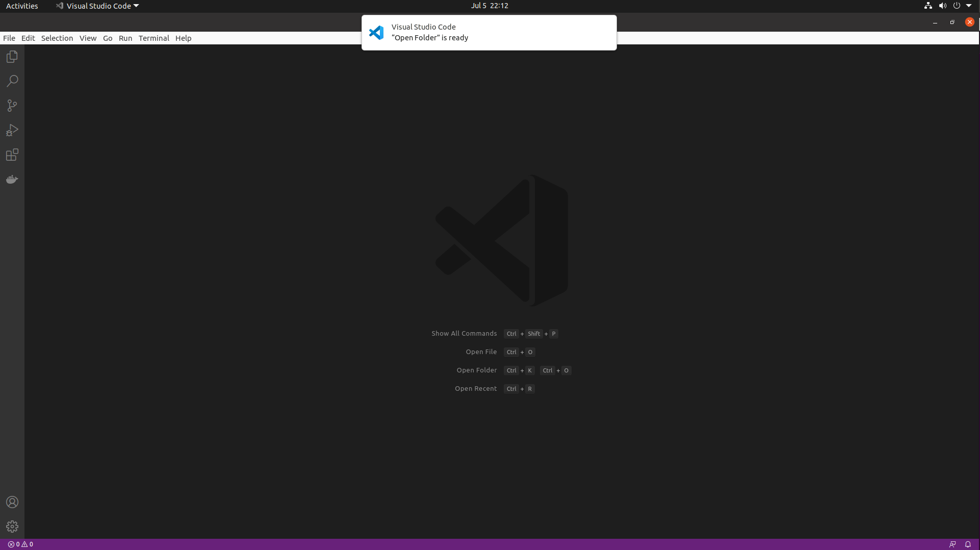The image size is (980, 550).
Task: Click the Accounts icon in the activity bar
Action: 12,502
